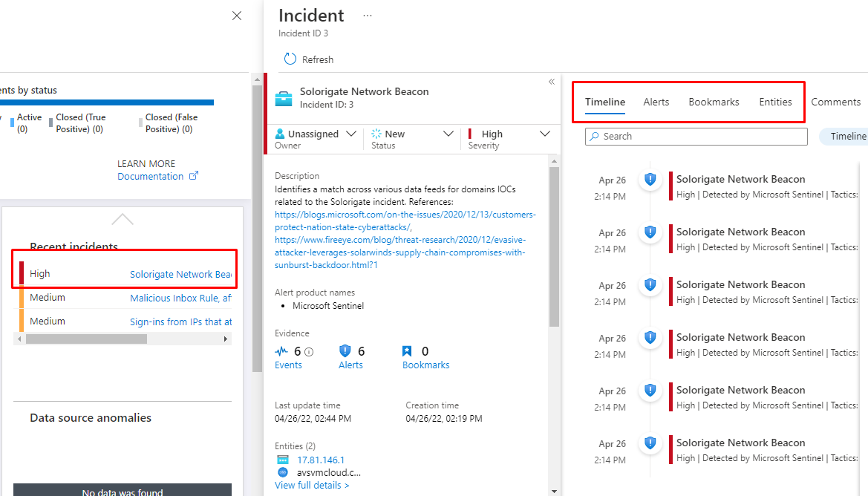
Task: Collapse the Recent incidents section chevron
Action: [x=123, y=219]
